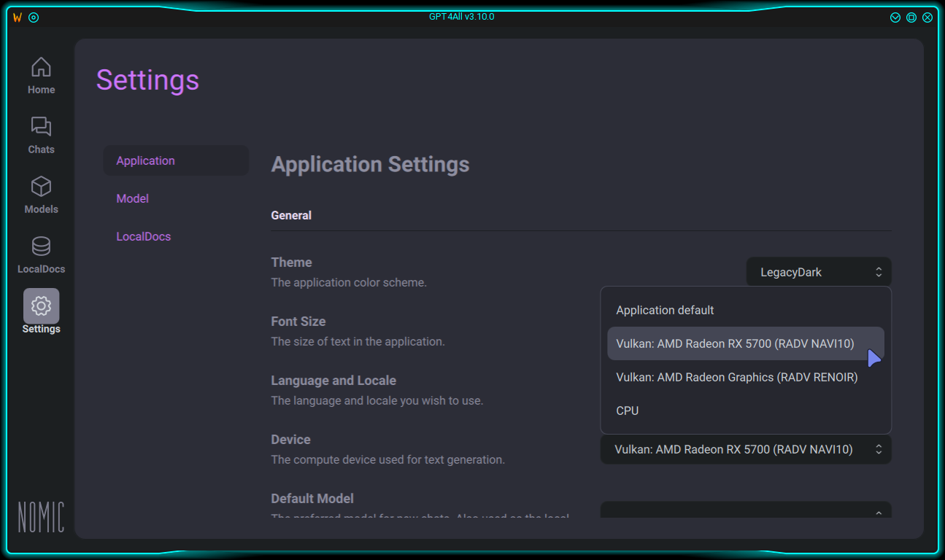Switch to Model settings section
Viewport: 945px width, 560px height.
click(x=133, y=198)
